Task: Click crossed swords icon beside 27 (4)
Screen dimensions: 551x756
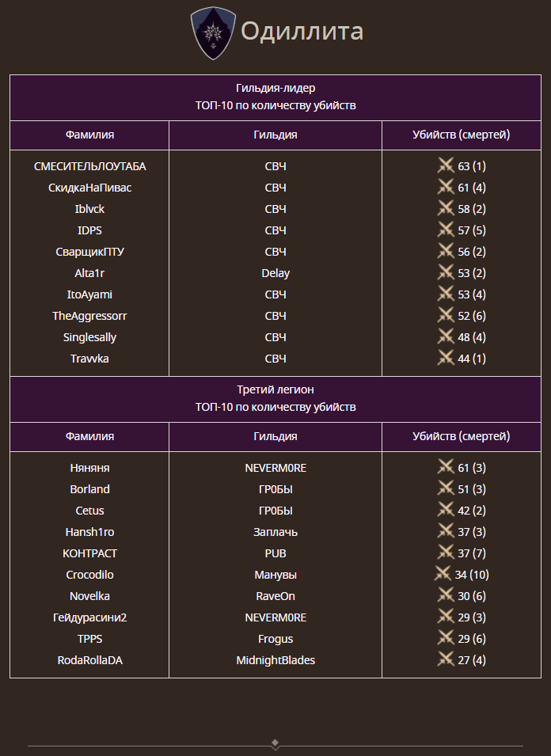Action: (446, 660)
